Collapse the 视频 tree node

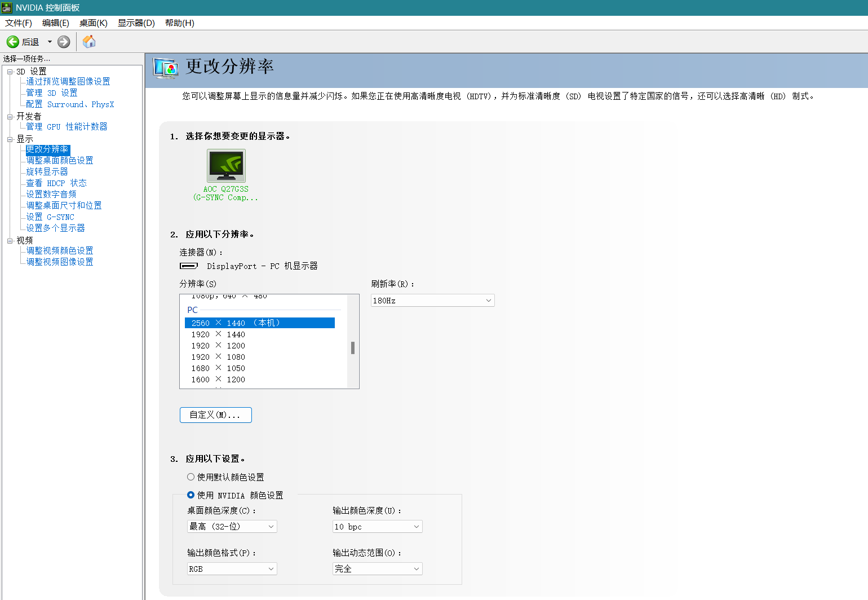coord(10,241)
